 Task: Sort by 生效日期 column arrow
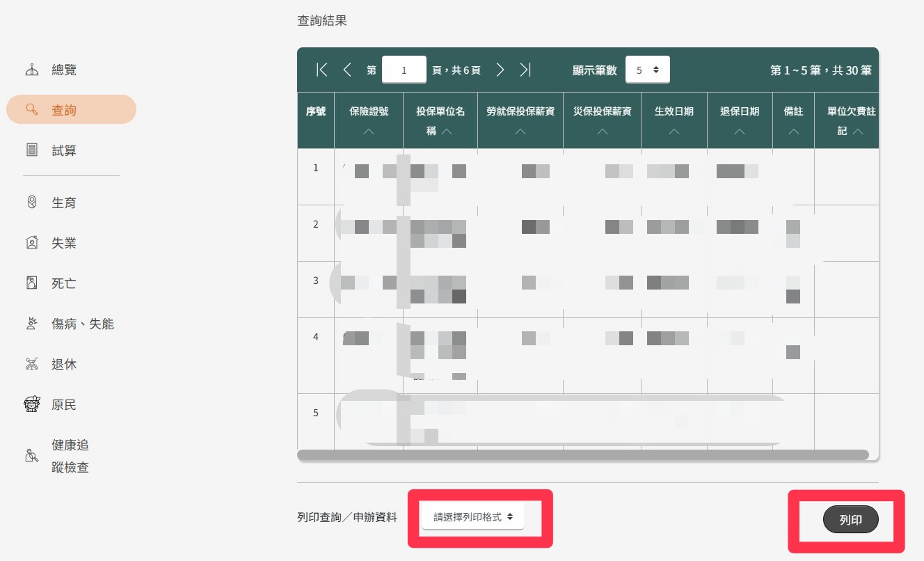coord(674,132)
